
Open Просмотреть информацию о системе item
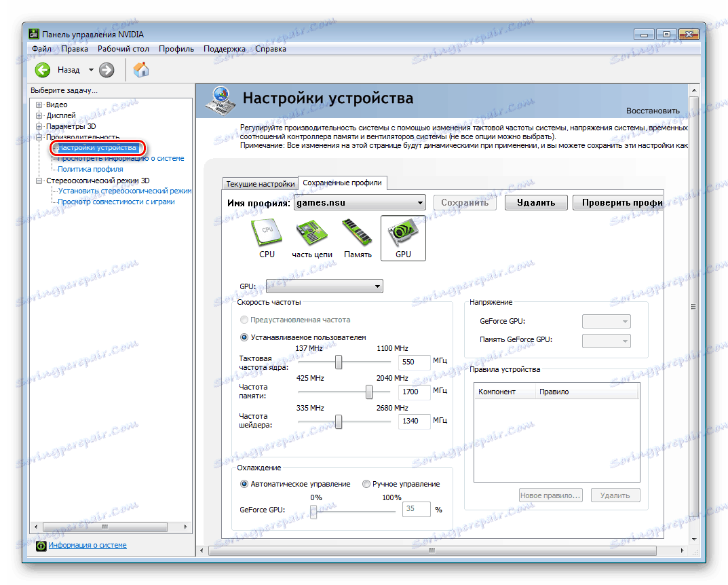pos(121,158)
